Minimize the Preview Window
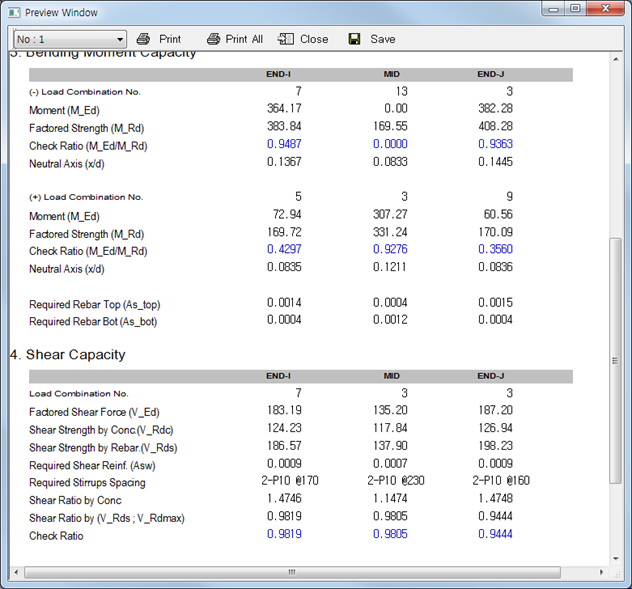 (x=553, y=8)
